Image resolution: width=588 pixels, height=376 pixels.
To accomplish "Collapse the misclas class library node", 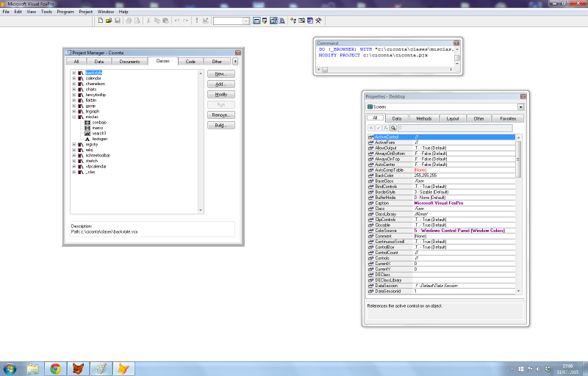I will 74,117.
